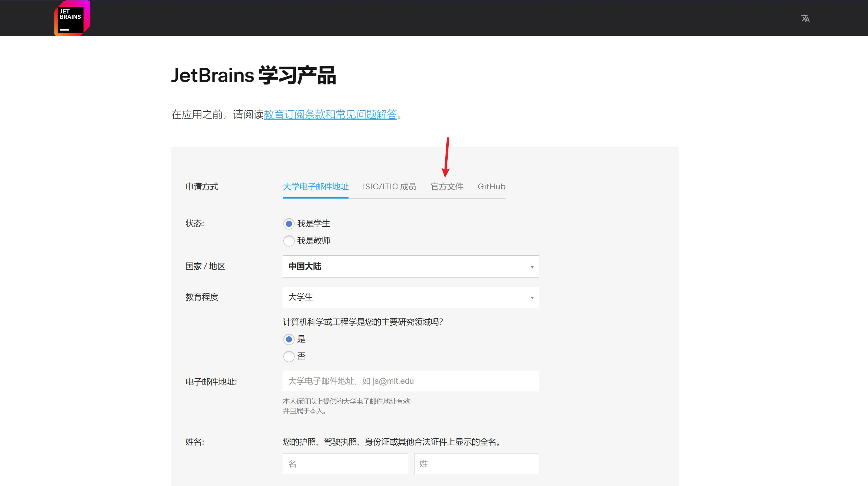Open the language translation icon

805,18
